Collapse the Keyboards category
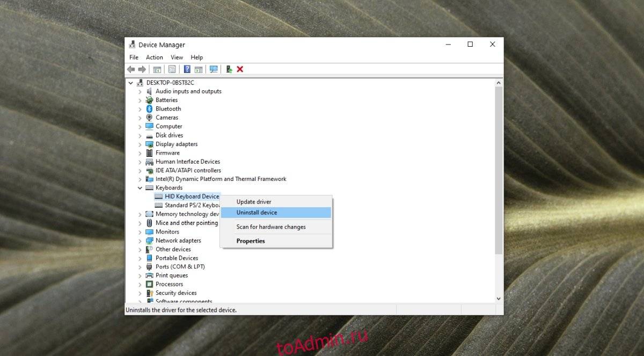The image size is (644, 356). (140, 188)
